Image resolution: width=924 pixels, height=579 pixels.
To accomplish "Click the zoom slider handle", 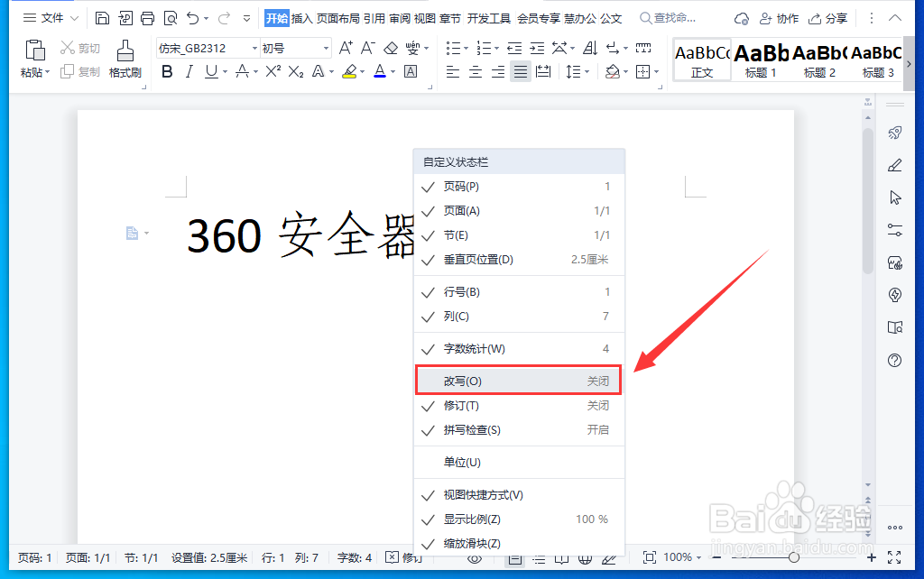I will click(x=794, y=557).
